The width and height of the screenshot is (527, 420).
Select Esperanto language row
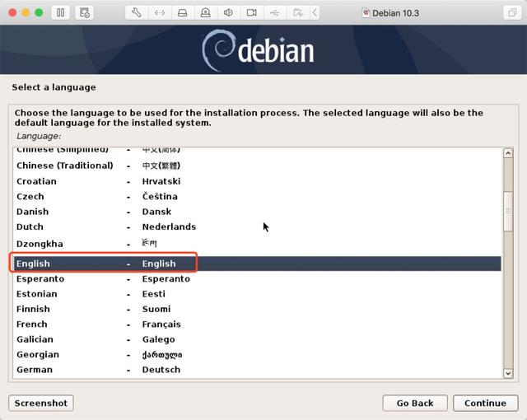[257, 278]
